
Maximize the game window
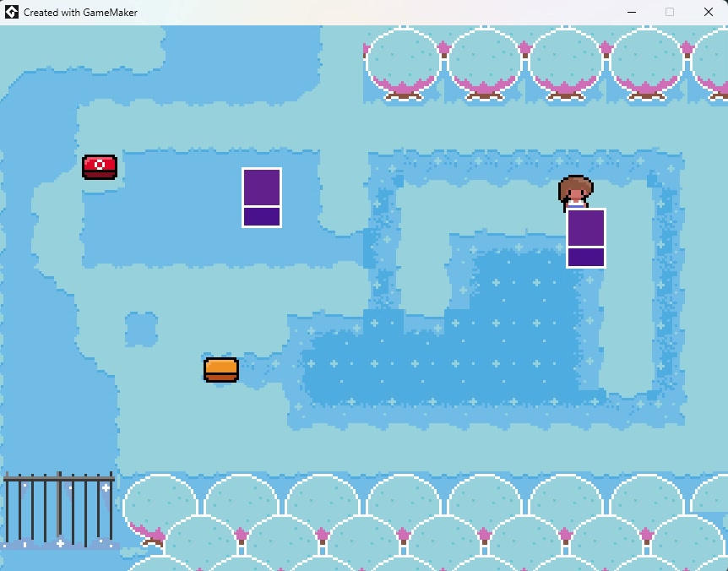[670, 12]
